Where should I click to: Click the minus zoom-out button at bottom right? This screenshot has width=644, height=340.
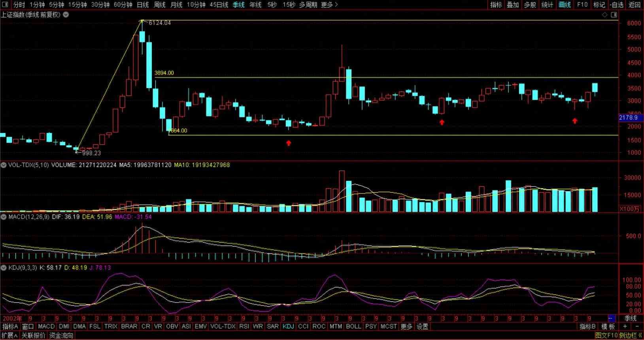636,327
